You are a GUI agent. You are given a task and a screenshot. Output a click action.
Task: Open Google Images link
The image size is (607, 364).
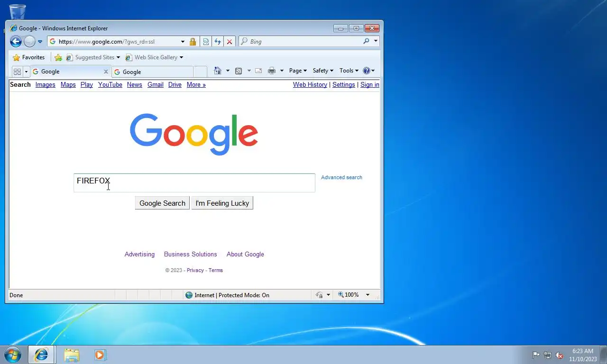[46, 85]
